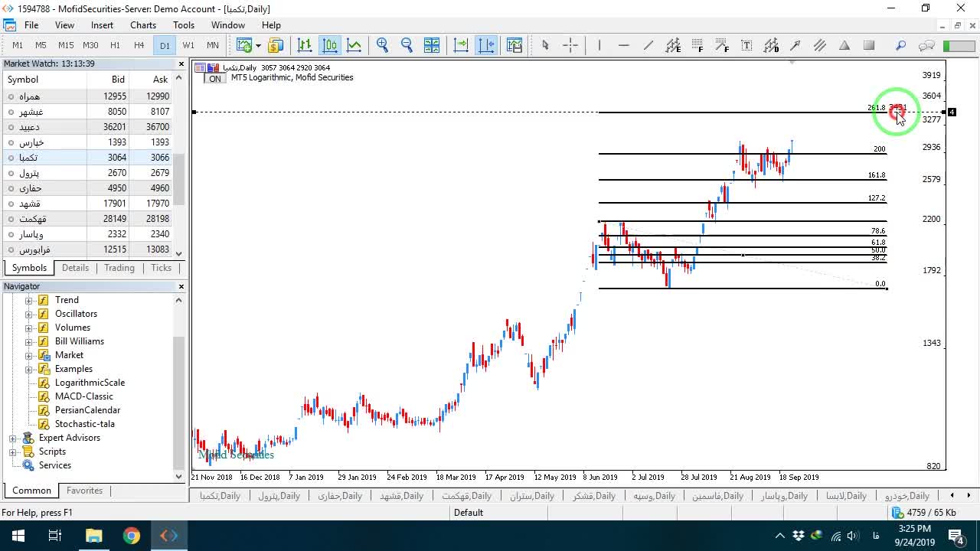Close the Market Watch panel
The image size is (980, 551).
(x=181, y=64)
